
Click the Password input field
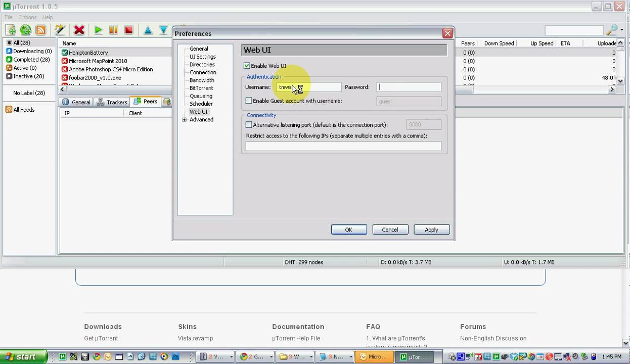[409, 87]
